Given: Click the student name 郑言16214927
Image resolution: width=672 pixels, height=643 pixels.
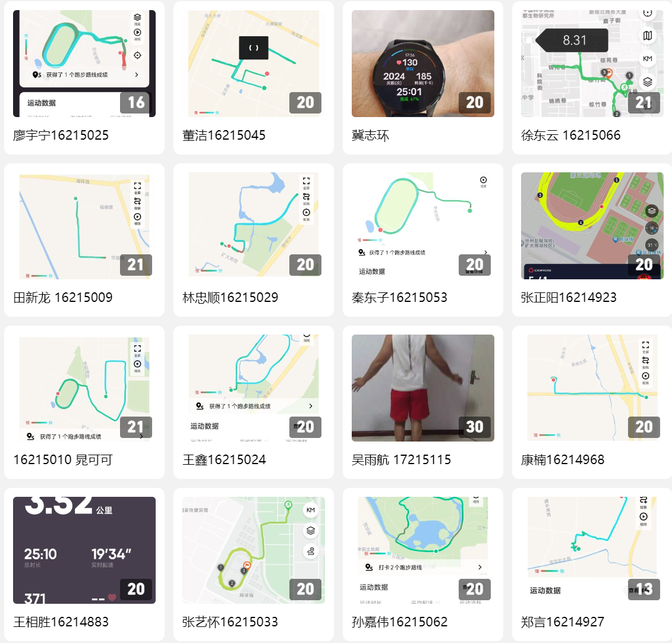Looking at the screenshot, I should [562, 622].
